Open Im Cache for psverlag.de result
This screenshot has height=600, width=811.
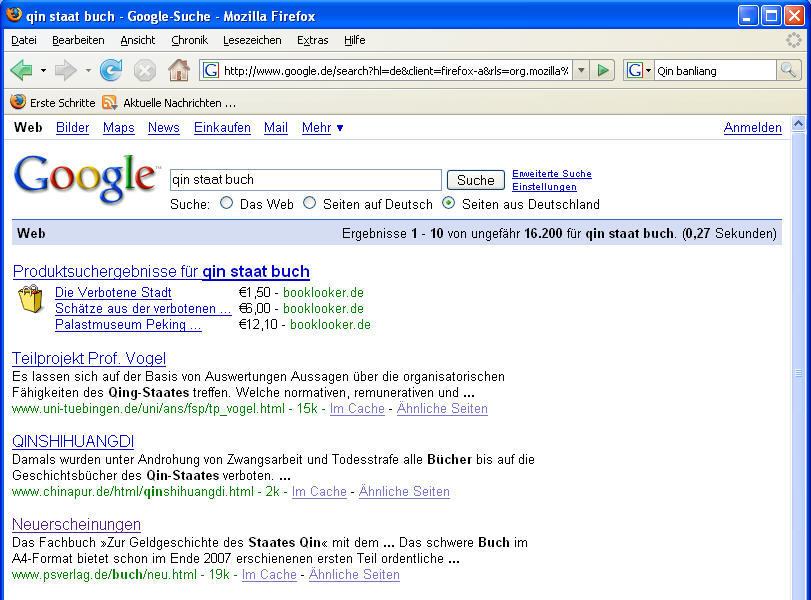click(269, 575)
